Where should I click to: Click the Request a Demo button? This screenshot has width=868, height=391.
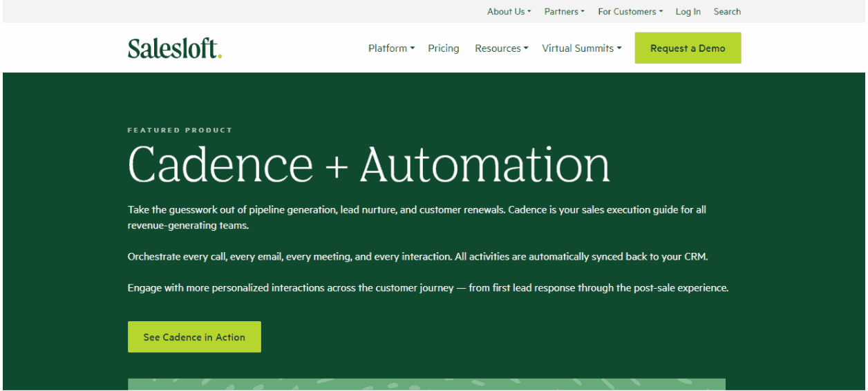(688, 48)
